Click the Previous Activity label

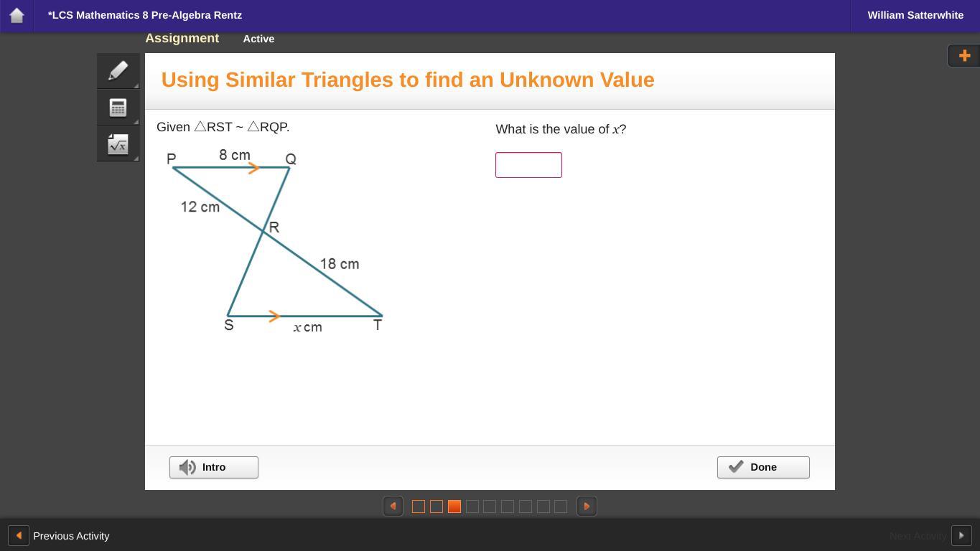tap(71, 536)
